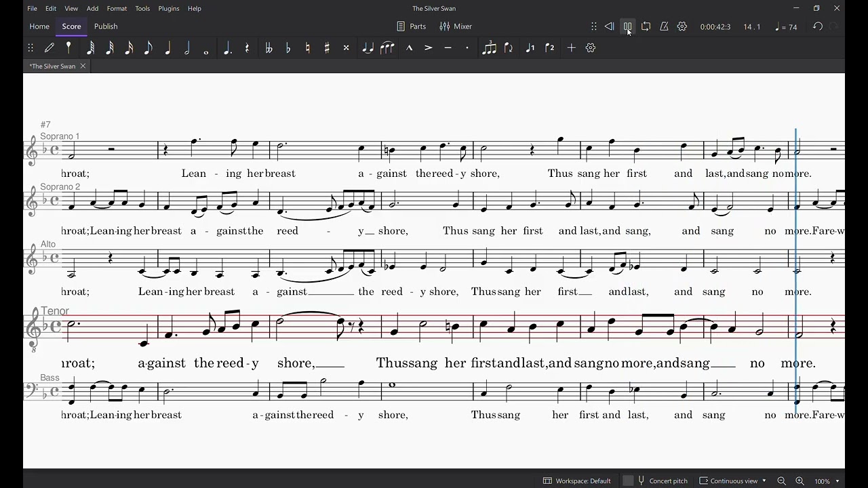Choose the 64th note duration
The height and width of the screenshot is (488, 868).
pyautogui.click(x=90, y=48)
